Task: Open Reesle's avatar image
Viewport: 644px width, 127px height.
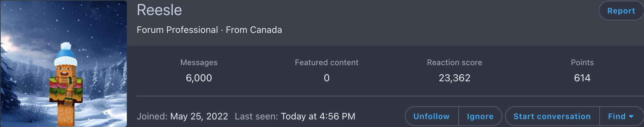Action: click(x=63, y=63)
